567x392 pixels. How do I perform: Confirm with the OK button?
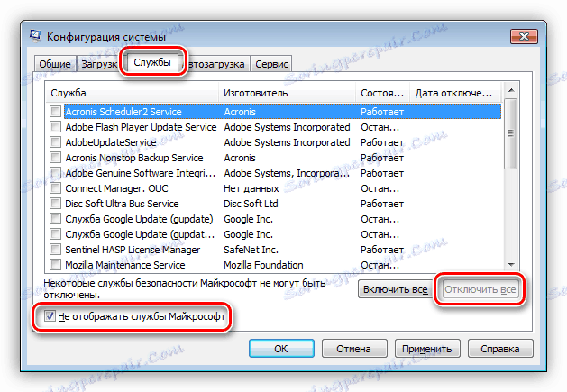281,349
